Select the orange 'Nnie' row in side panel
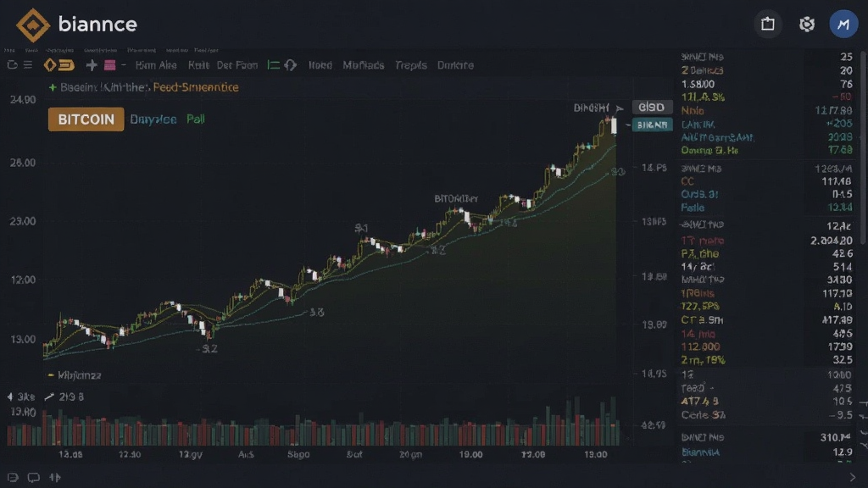The width and height of the screenshot is (868, 488). click(766, 111)
